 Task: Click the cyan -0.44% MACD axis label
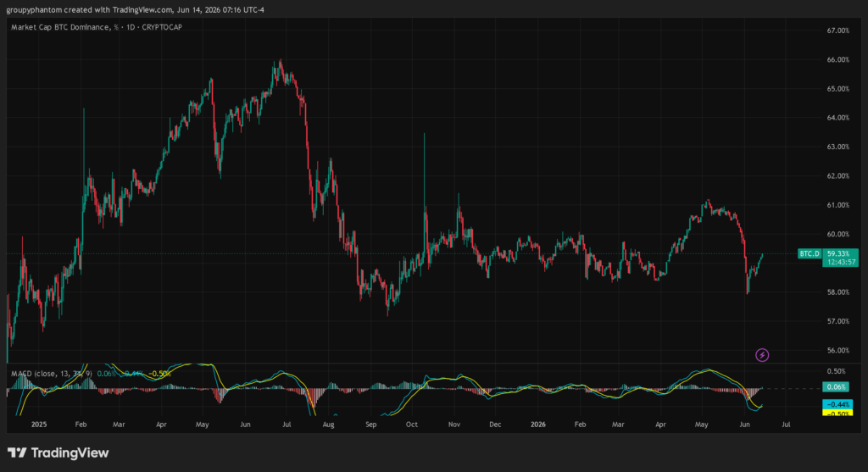tap(837, 404)
